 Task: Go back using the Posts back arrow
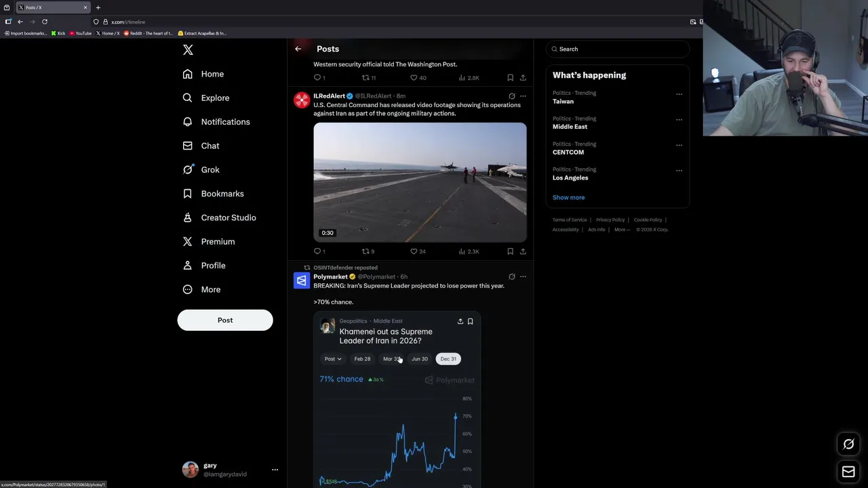pos(298,49)
